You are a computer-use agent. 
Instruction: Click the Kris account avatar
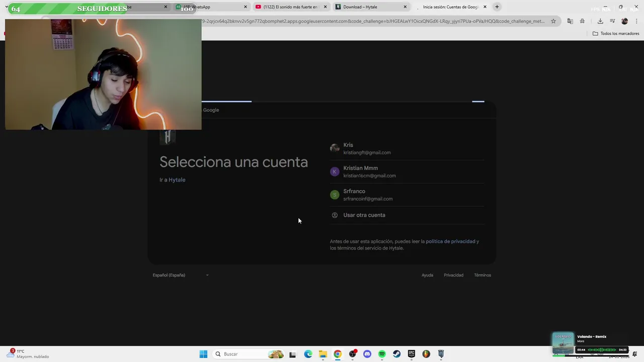click(335, 148)
